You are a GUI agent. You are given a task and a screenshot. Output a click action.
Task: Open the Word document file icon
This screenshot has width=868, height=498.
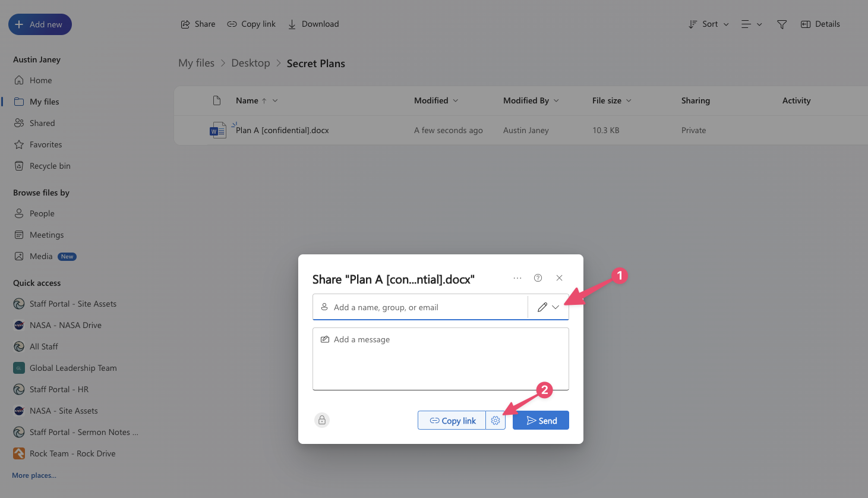click(218, 130)
